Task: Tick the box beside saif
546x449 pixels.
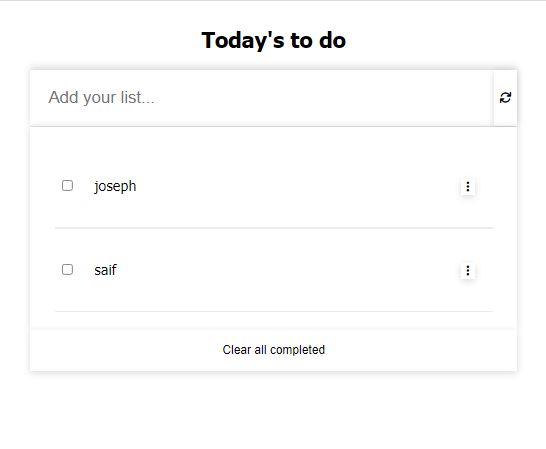Action: point(67,270)
